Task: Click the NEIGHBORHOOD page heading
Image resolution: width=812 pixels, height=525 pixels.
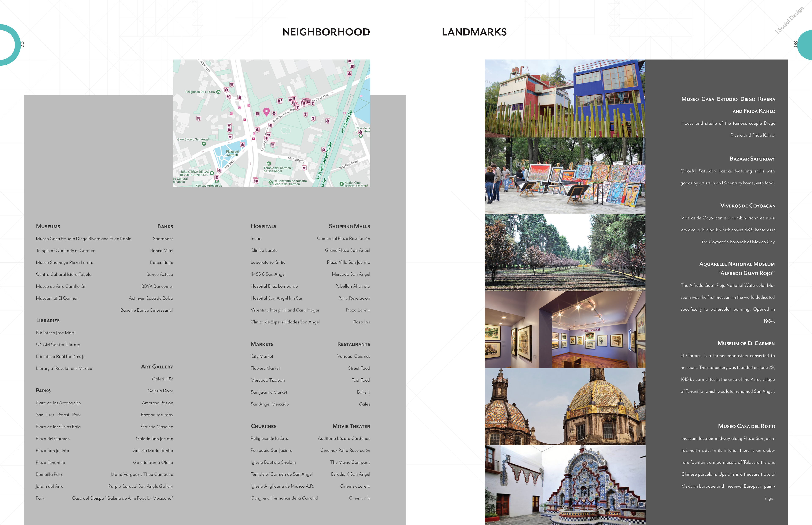Action: pyautogui.click(x=326, y=32)
